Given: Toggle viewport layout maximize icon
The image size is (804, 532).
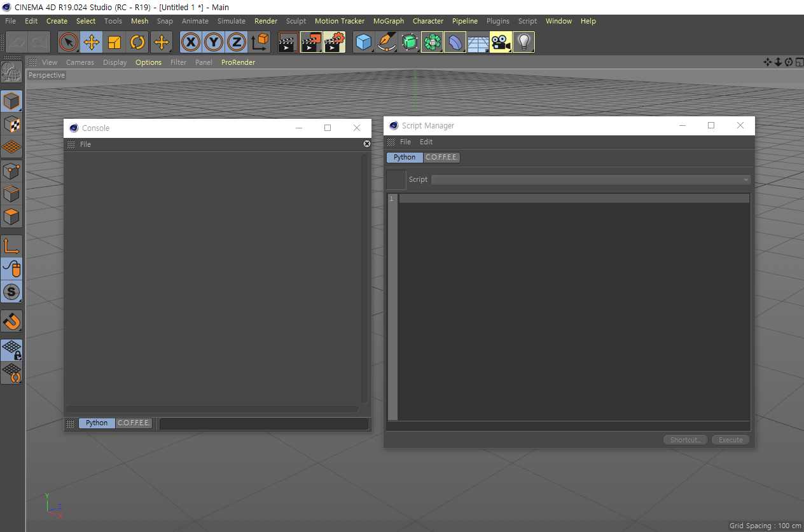Looking at the screenshot, I should tap(798, 62).
